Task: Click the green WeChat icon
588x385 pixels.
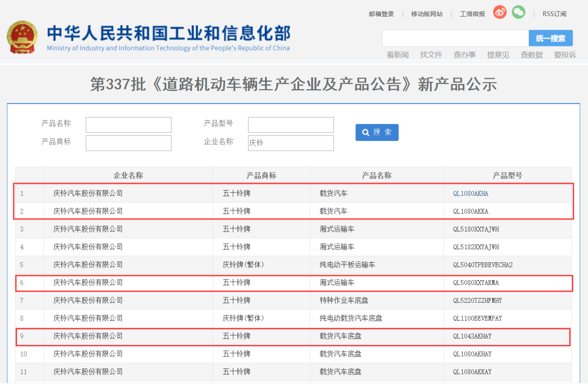Action: coord(518,12)
